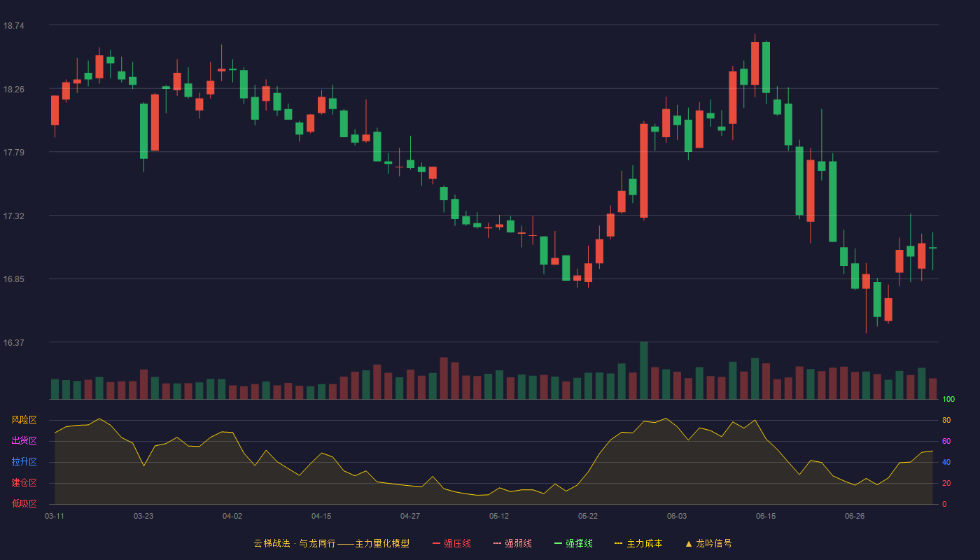Click the 低吸区 zone label
The height and width of the screenshot is (560, 980).
pos(24,503)
